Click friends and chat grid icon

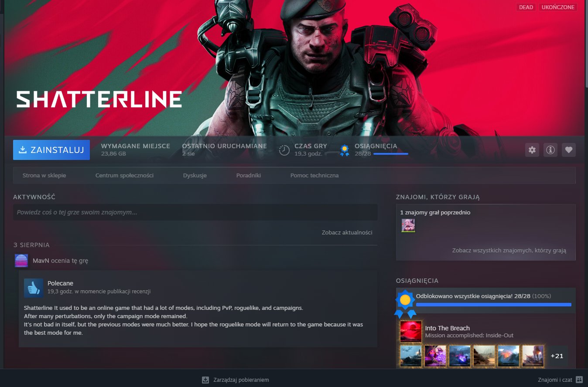coord(579,380)
